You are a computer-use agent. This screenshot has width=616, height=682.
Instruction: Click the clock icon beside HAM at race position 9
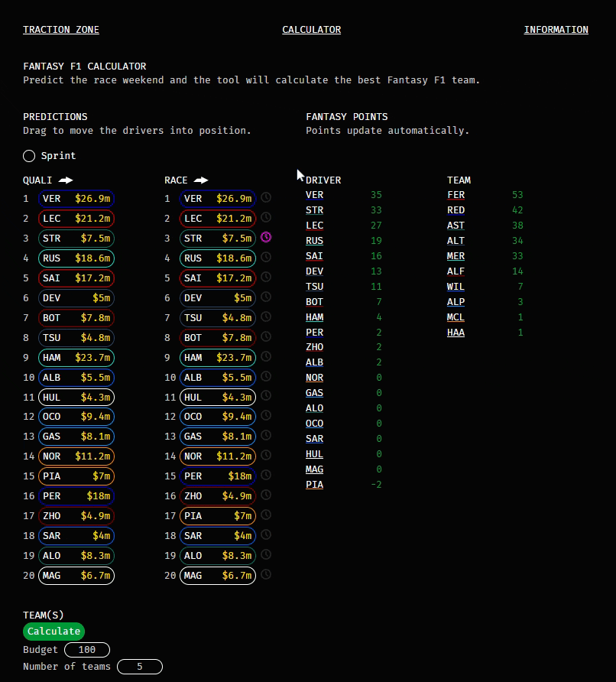(266, 356)
